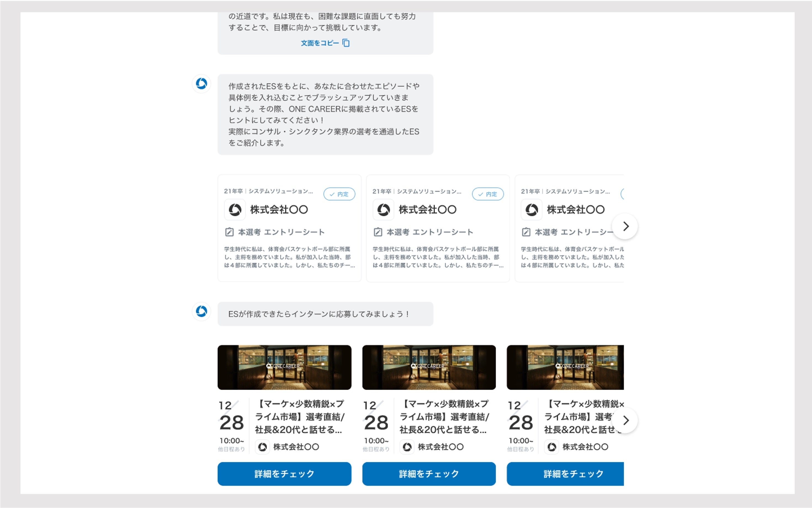
Task: Click the copy icon beside 文面をコピー
Action: [346, 43]
